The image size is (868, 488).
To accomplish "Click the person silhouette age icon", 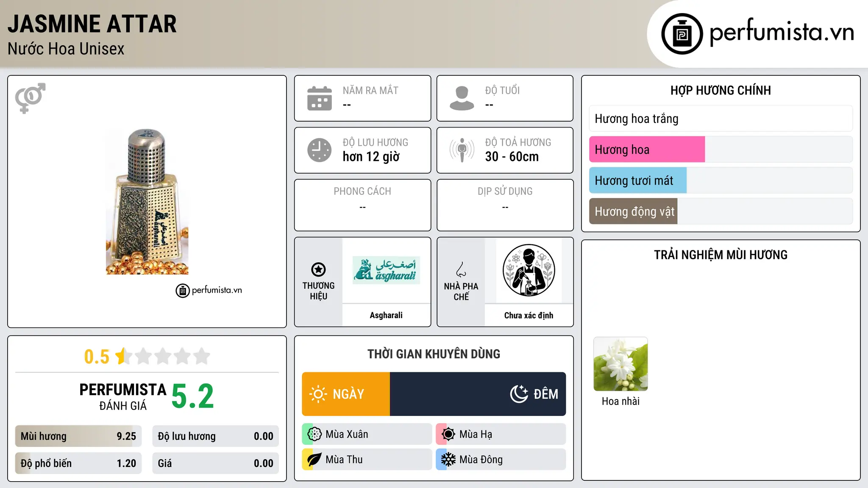I will (x=462, y=98).
